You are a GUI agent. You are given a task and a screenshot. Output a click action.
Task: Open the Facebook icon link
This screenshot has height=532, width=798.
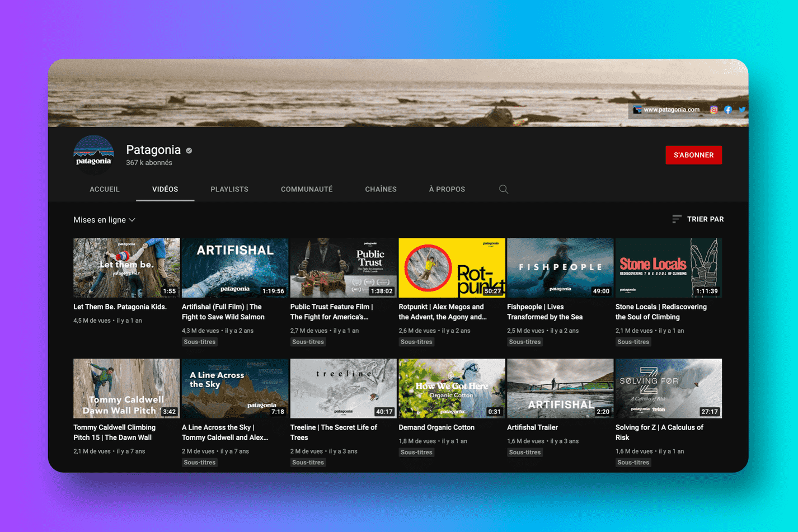pos(727,110)
